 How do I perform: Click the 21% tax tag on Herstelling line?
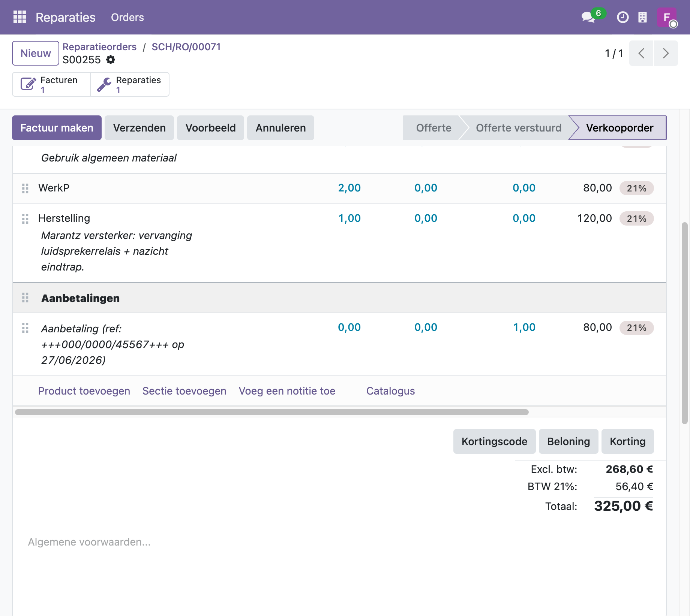[636, 218]
